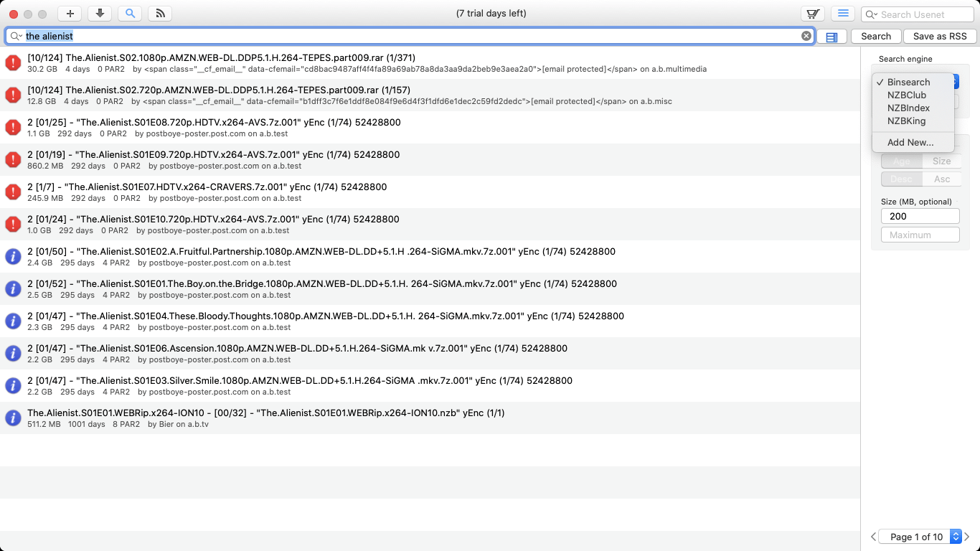Set sort order to Desc
Screen dimensions: 980x551
pyautogui.click(x=901, y=179)
